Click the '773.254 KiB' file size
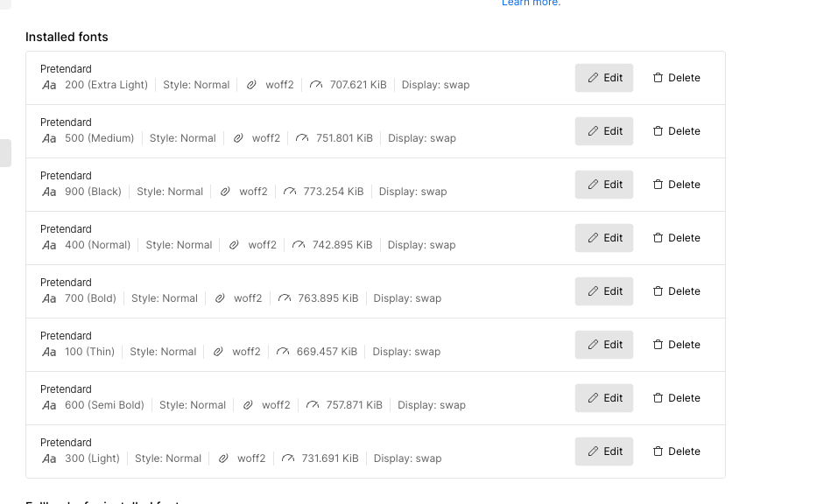Image resolution: width=824 pixels, height=504 pixels. point(333,192)
